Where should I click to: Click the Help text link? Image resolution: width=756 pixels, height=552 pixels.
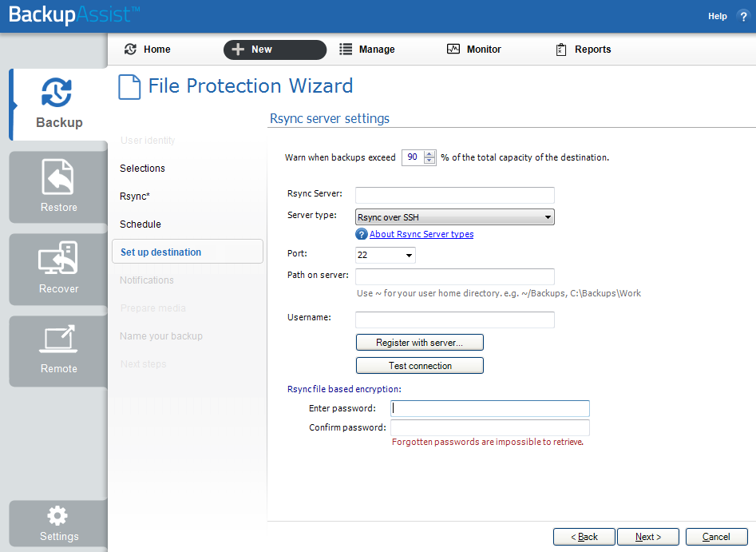point(717,17)
